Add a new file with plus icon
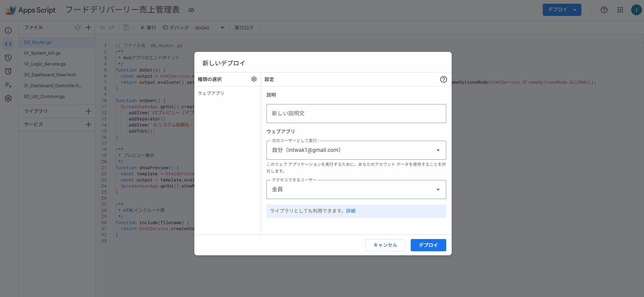Image resolution: width=644 pixels, height=297 pixels. pyautogui.click(x=88, y=27)
